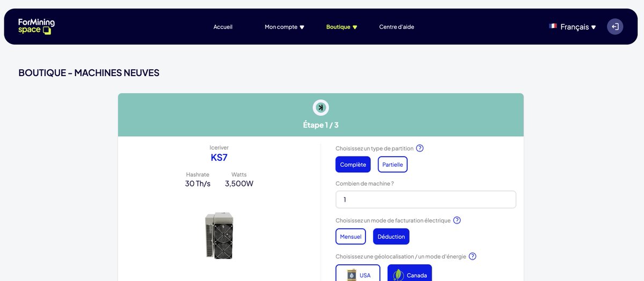This screenshot has height=281, width=644.
Task: Click the Boutique – Machines neuves heading
Action: coord(89,73)
